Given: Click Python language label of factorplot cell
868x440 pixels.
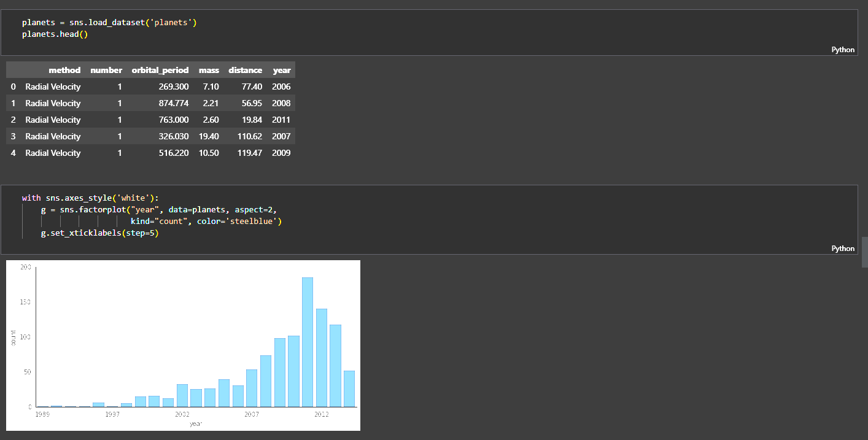Looking at the screenshot, I should [842, 249].
